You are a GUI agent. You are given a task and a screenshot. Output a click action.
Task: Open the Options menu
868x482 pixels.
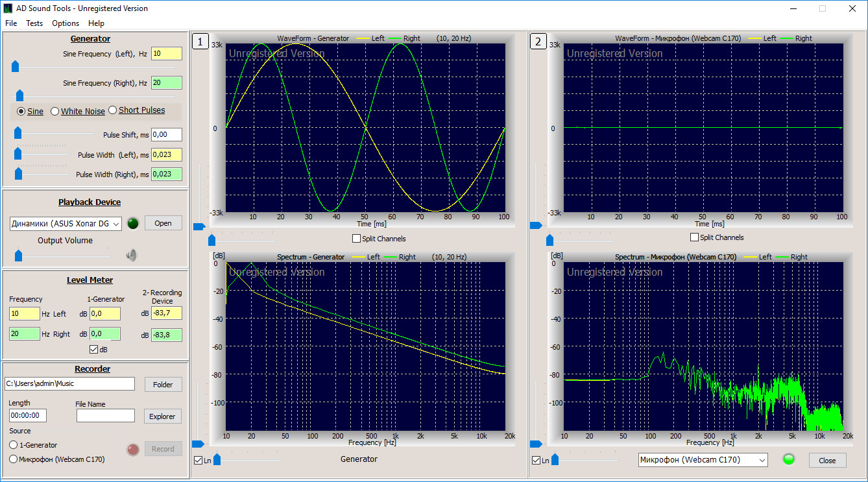[x=65, y=23]
